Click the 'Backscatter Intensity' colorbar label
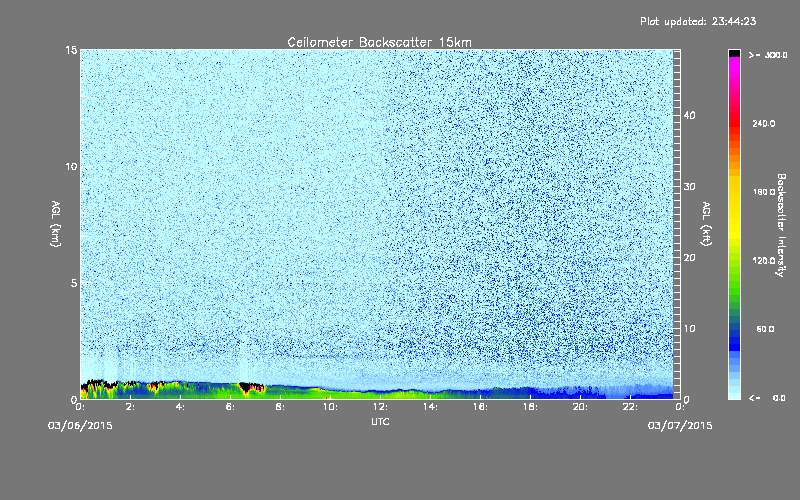Screen dimensions: 800x500 (x=781, y=225)
